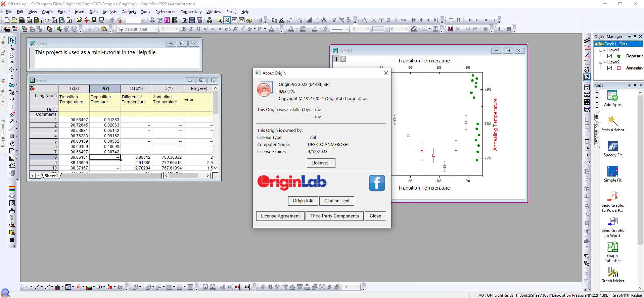Open the Graph menu

pyautogui.click(x=47, y=12)
